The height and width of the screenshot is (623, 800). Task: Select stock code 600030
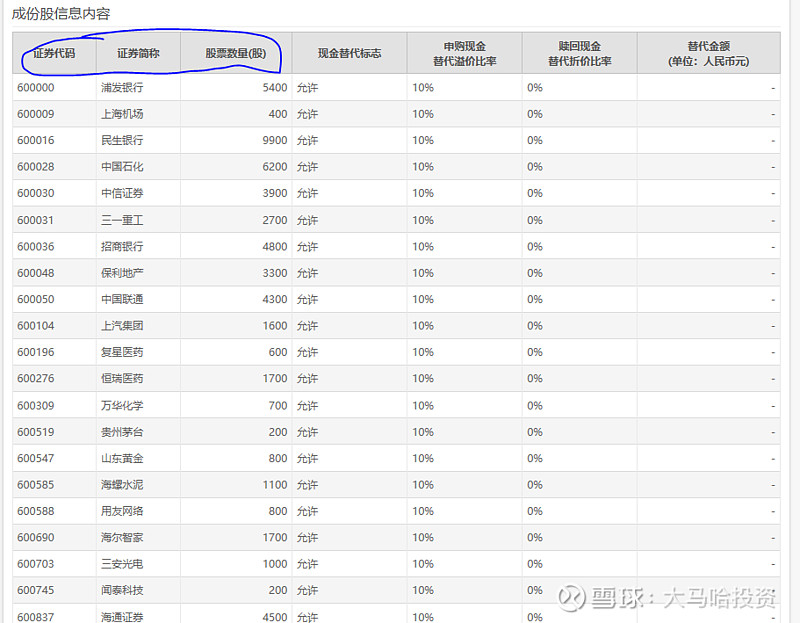[x=36, y=193]
